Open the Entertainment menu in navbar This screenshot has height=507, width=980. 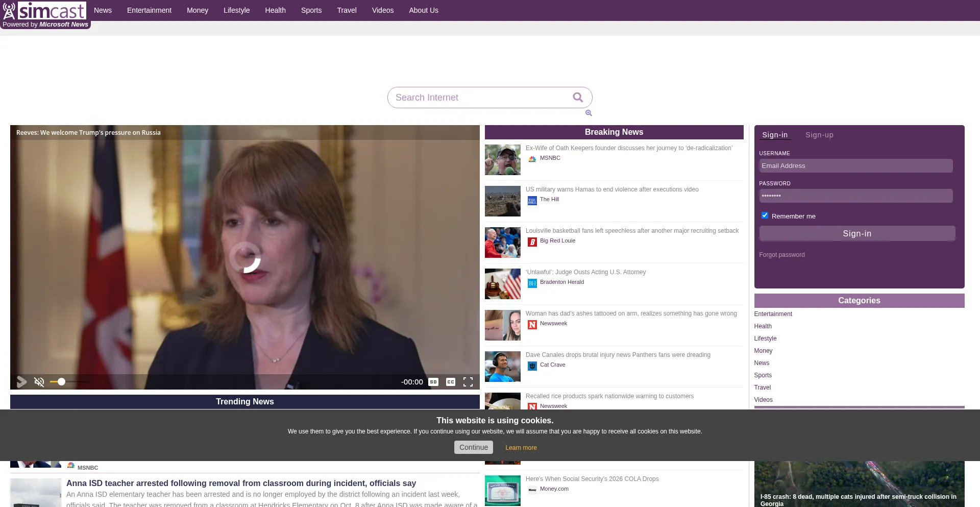(149, 10)
